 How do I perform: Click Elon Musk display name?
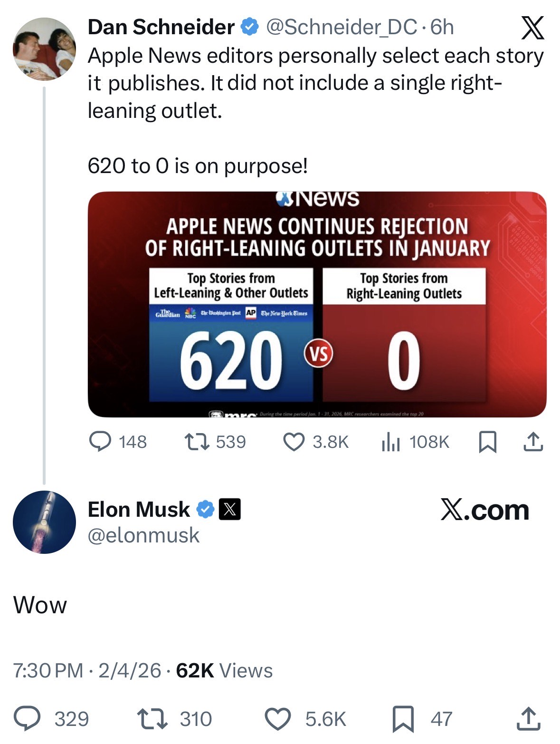click(x=139, y=510)
